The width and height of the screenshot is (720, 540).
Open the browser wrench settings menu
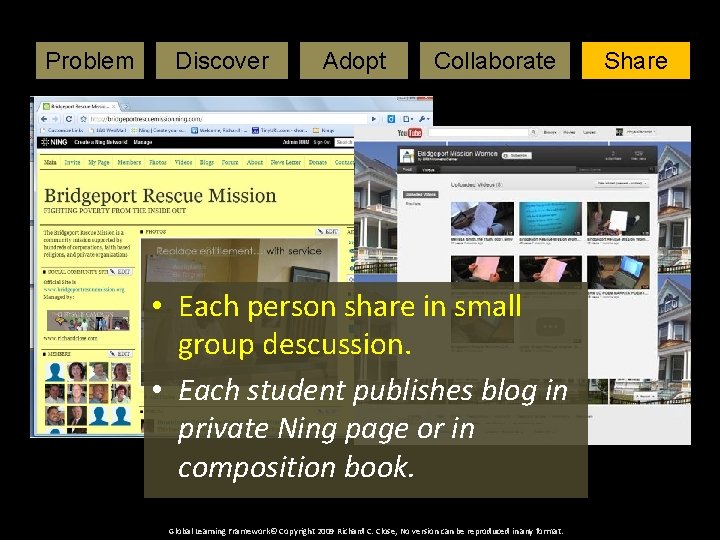[x=424, y=119]
